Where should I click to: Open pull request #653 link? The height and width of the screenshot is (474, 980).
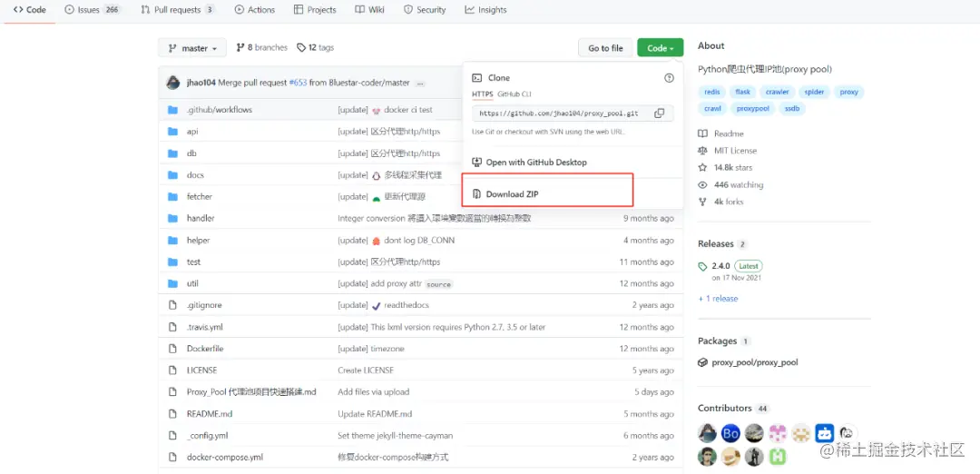(299, 83)
